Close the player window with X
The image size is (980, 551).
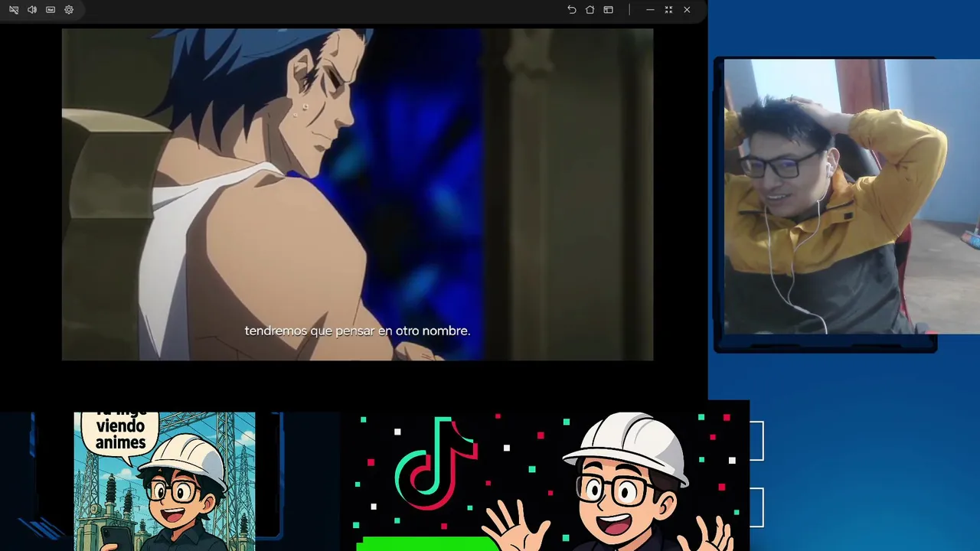point(687,10)
